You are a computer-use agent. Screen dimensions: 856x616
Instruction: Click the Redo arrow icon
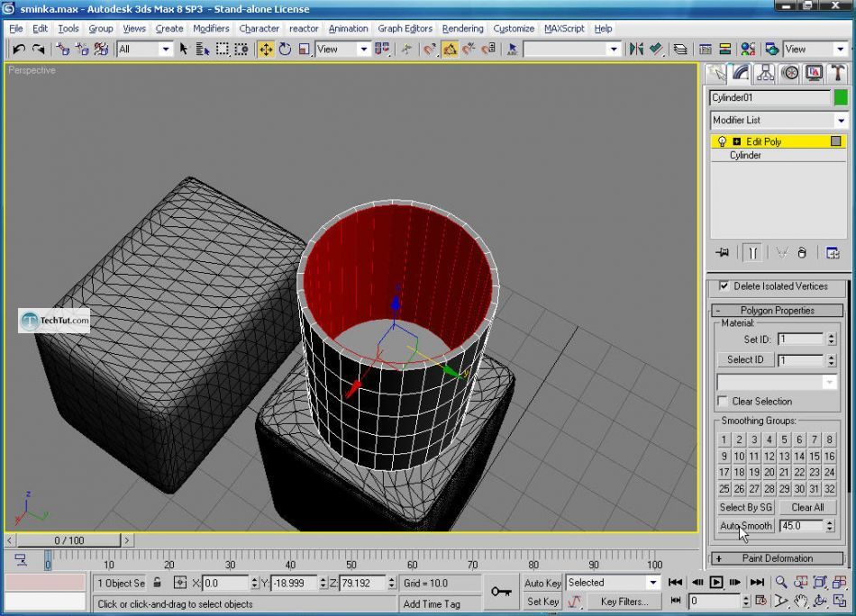(x=38, y=50)
